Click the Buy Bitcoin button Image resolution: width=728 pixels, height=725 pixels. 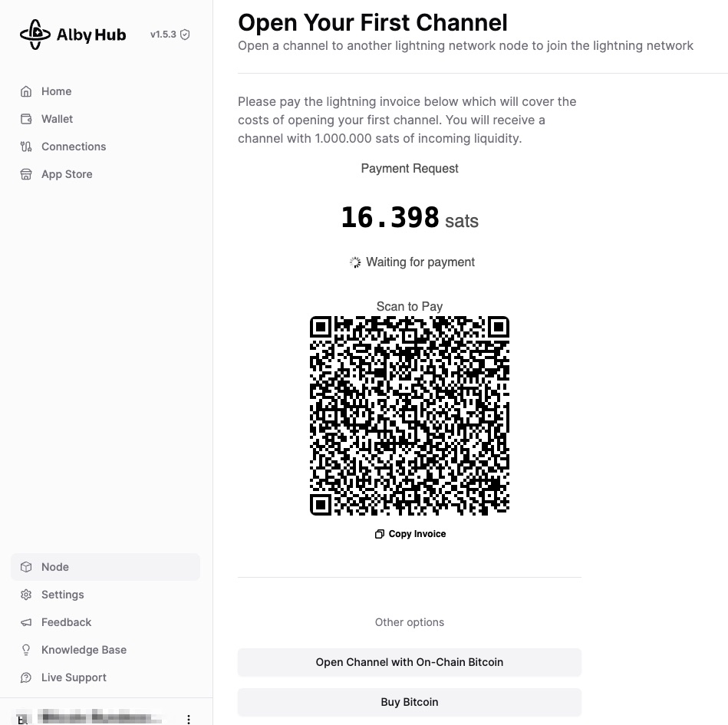tap(410, 702)
